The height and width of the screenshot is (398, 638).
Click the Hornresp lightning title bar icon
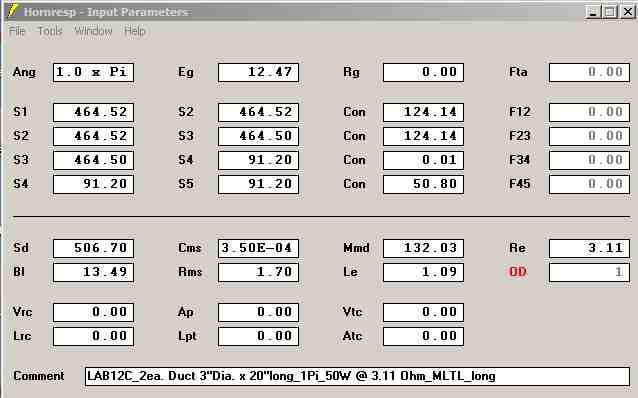[x=13, y=11]
